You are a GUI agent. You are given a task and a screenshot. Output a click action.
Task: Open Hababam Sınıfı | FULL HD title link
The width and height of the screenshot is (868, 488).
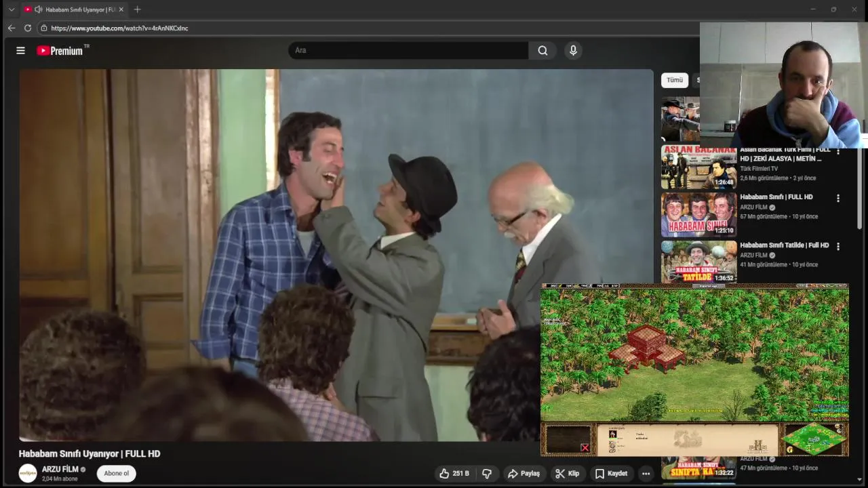point(776,197)
